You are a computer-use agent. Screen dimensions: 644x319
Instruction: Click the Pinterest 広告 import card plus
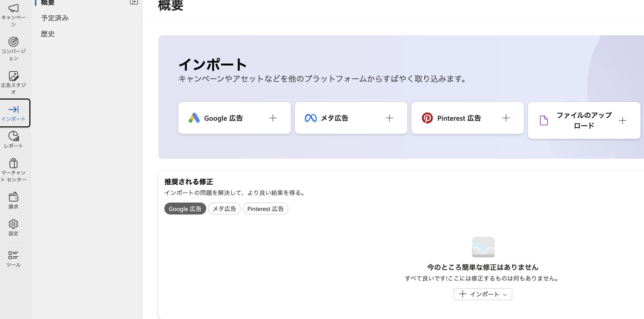point(506,118)
